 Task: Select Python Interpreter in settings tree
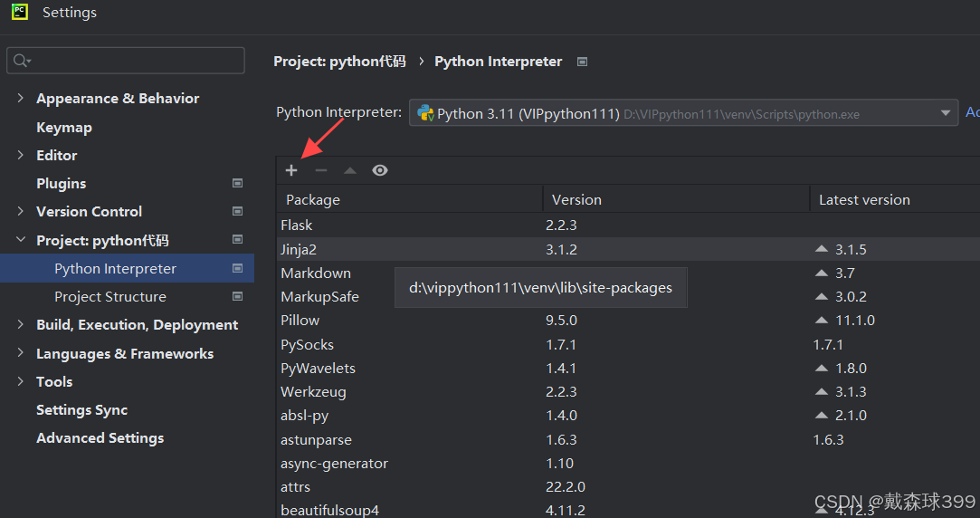[x=127, y=268]
